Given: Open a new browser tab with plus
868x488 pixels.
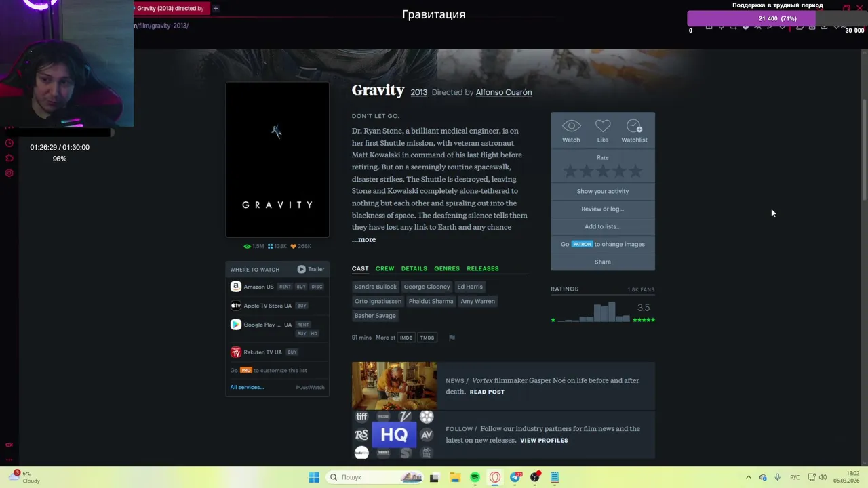Looking at the screenshot, I should [216, 8].
